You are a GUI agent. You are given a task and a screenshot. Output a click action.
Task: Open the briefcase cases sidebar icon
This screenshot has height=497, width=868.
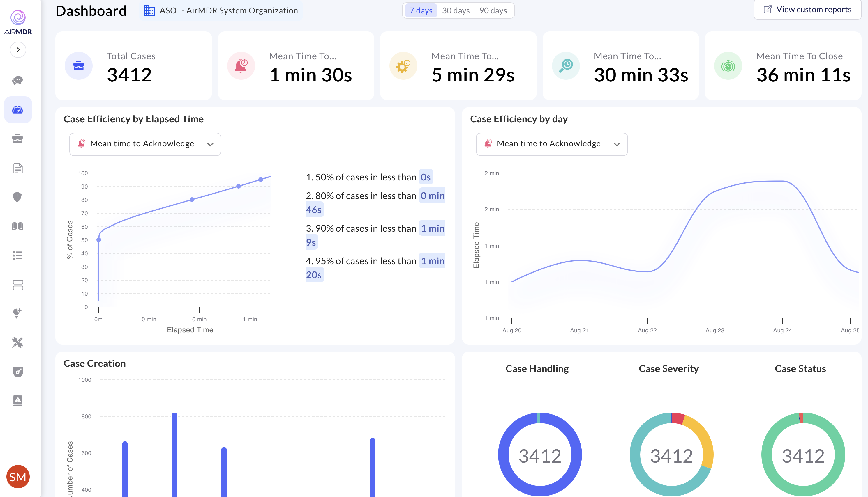(17, 139)
